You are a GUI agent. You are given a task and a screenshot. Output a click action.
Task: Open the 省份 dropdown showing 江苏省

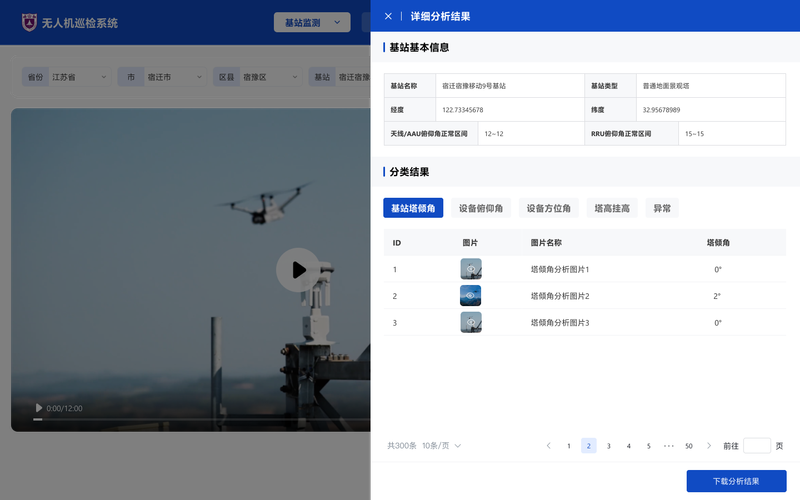click(x=66, y=77)
